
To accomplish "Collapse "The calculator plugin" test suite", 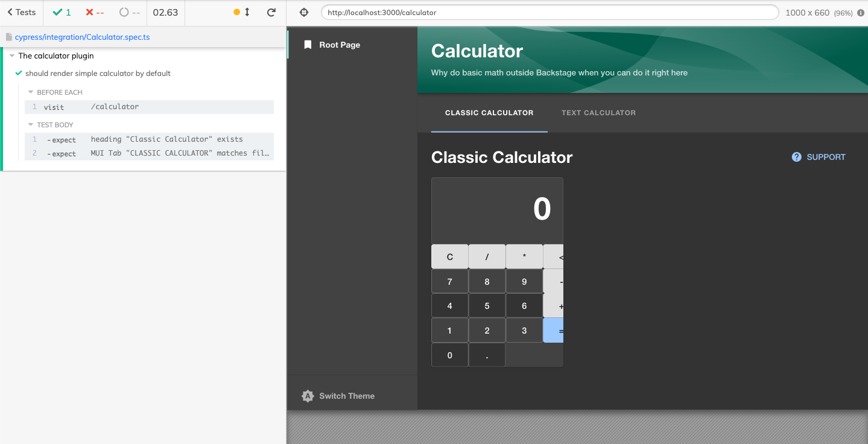I will point(11,55).
